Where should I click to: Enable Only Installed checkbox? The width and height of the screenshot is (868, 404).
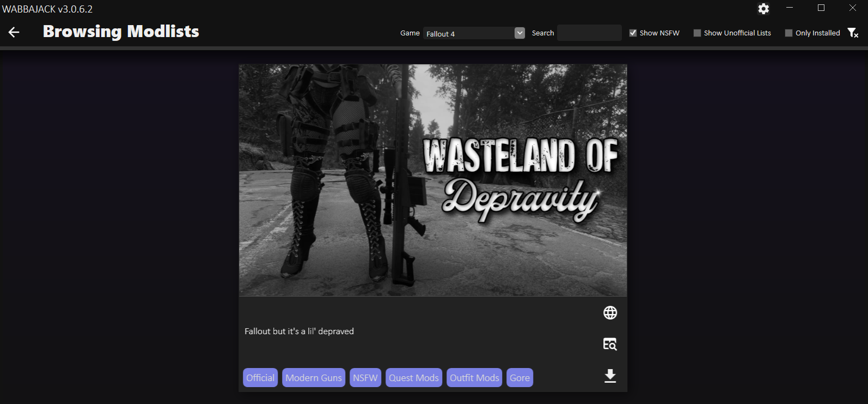point(788,33)
